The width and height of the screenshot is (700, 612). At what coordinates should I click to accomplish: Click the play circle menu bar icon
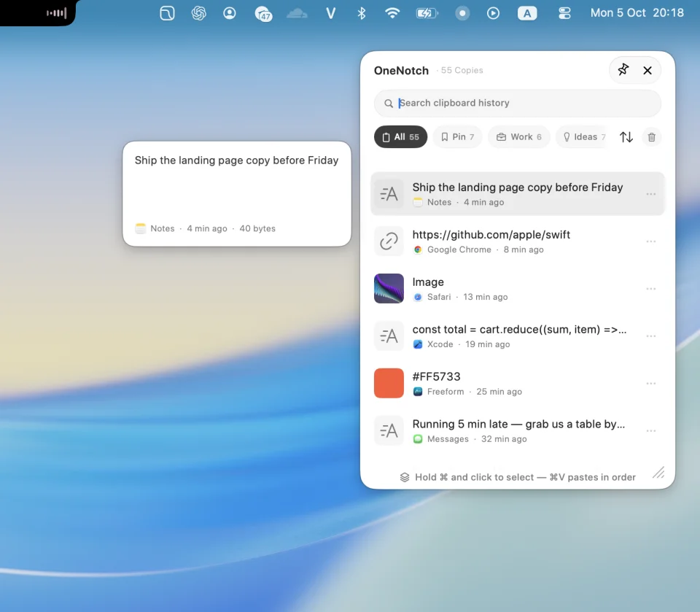click(x=493, y=13)
